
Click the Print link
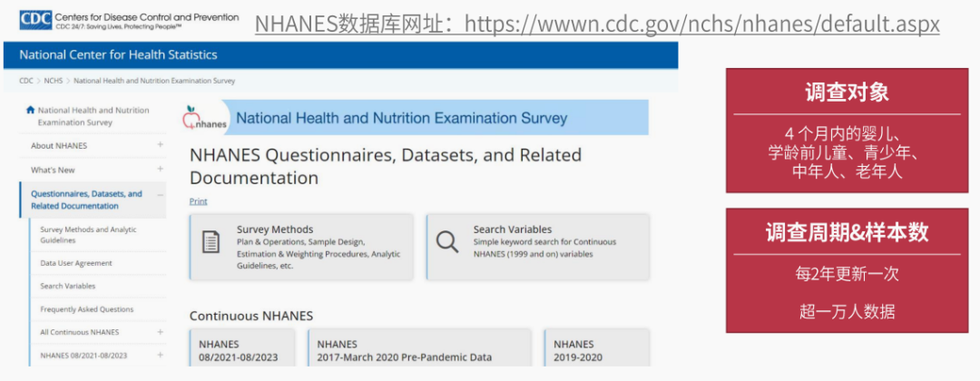point(198,201)
